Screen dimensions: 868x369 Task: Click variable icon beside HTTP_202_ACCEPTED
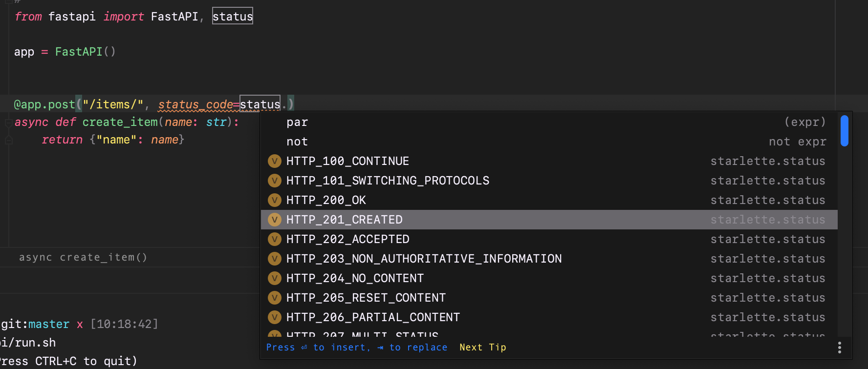pos(275,239)
